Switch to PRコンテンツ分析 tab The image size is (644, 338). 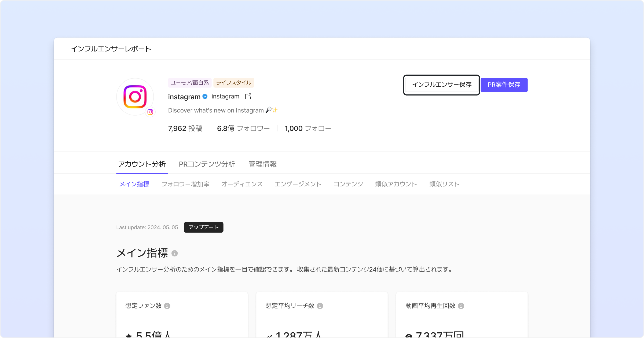pos(207,164)
